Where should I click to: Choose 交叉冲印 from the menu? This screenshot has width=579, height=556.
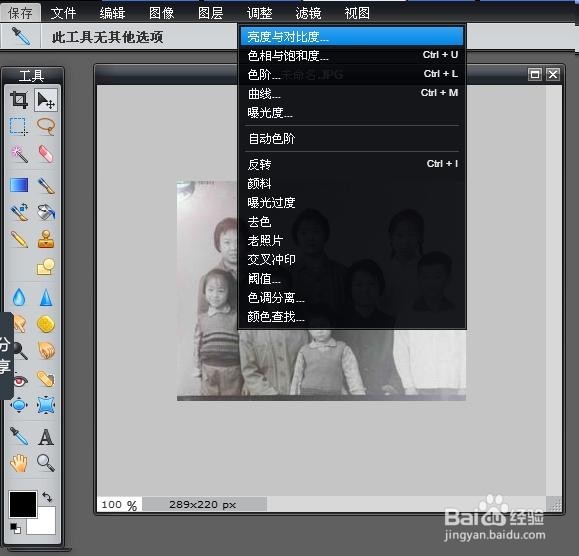click(x=352, y=260)
